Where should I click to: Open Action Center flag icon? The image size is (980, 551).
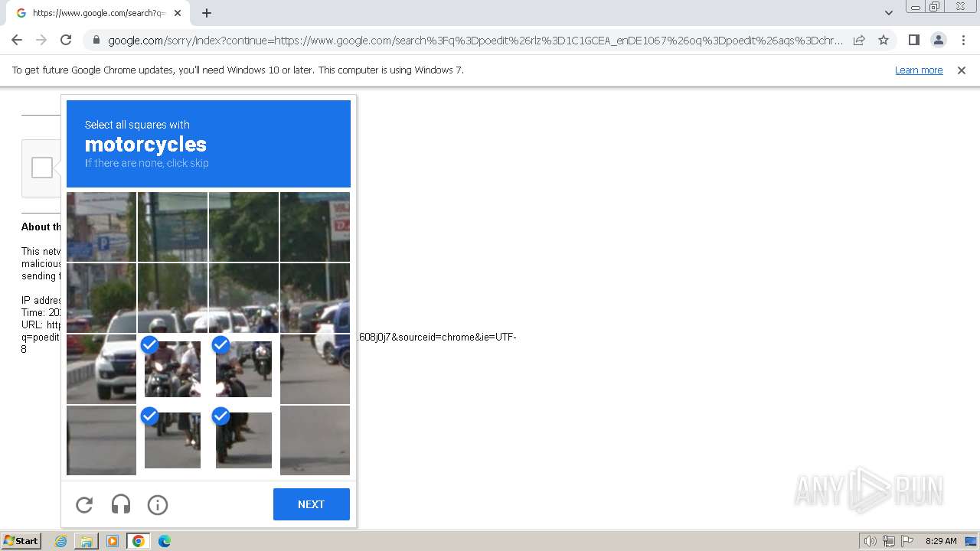pos(907,541)
